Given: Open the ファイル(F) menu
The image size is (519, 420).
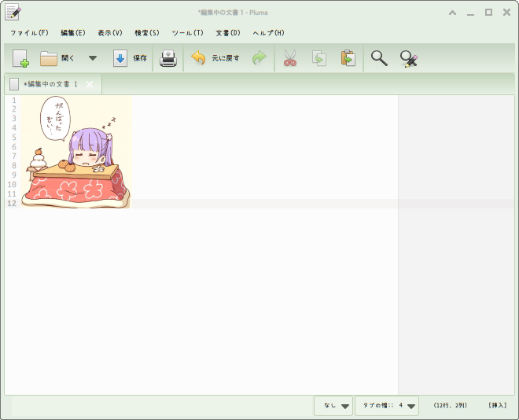Looking at the screenshot, I should pos(29,33).
